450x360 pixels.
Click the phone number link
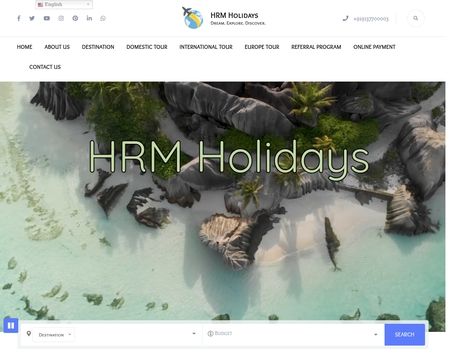click(371, 19)
